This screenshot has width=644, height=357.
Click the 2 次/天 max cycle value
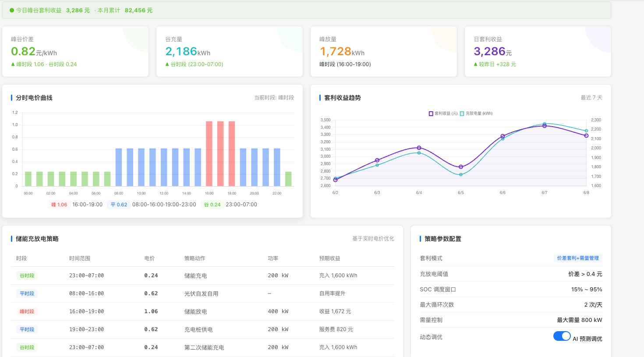click(x=593, y=305)
